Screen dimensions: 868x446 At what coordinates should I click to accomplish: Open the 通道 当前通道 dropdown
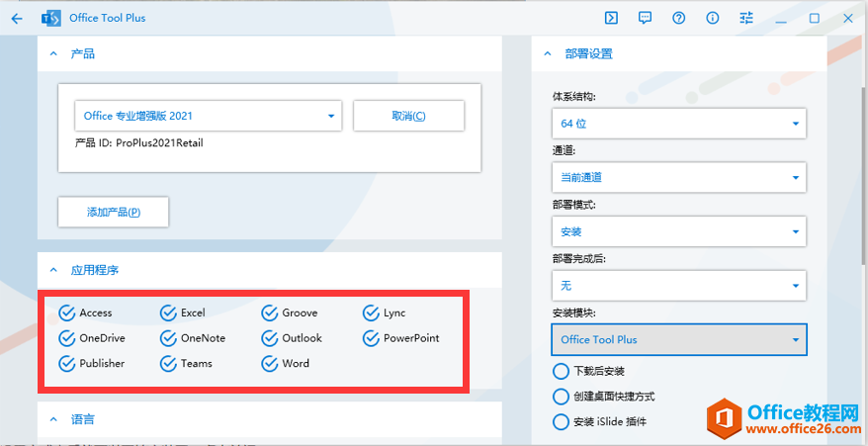(679, 177)
